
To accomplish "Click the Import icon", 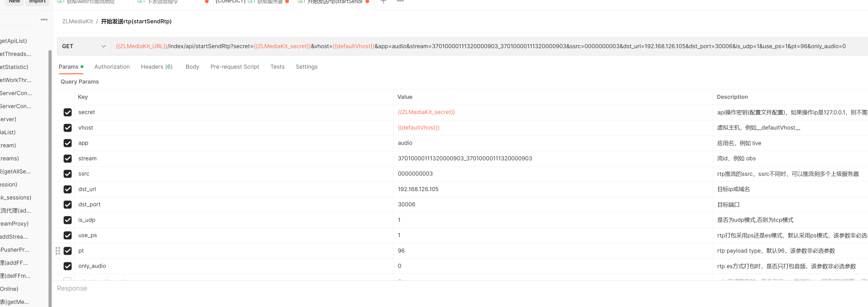I will tap(37, 1).
